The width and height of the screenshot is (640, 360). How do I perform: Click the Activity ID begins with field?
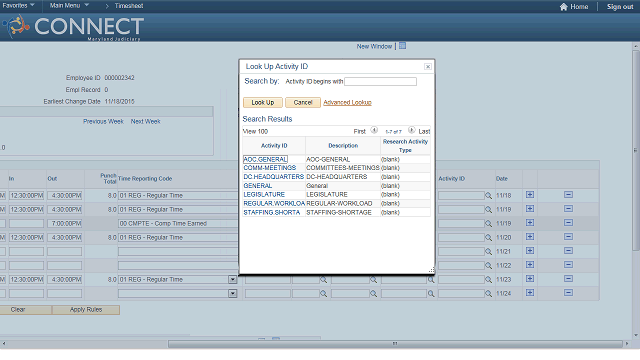380,82
